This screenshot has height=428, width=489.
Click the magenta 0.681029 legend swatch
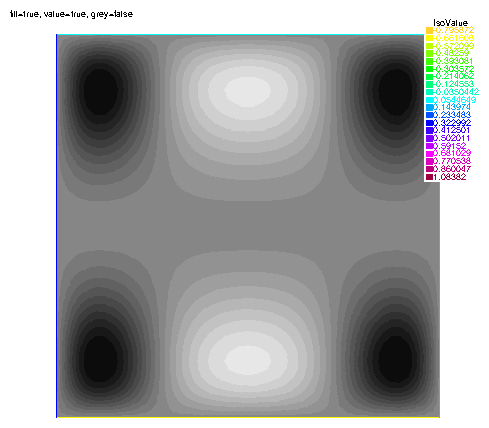[x=429, y=153]
